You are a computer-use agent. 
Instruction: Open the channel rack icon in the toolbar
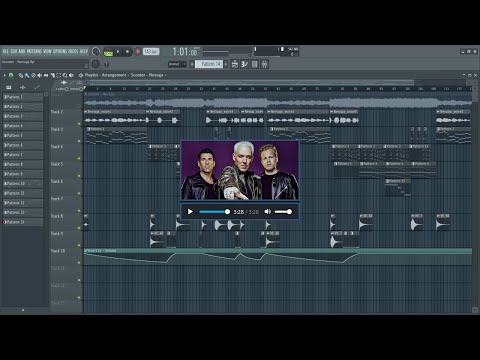point(255,64)
